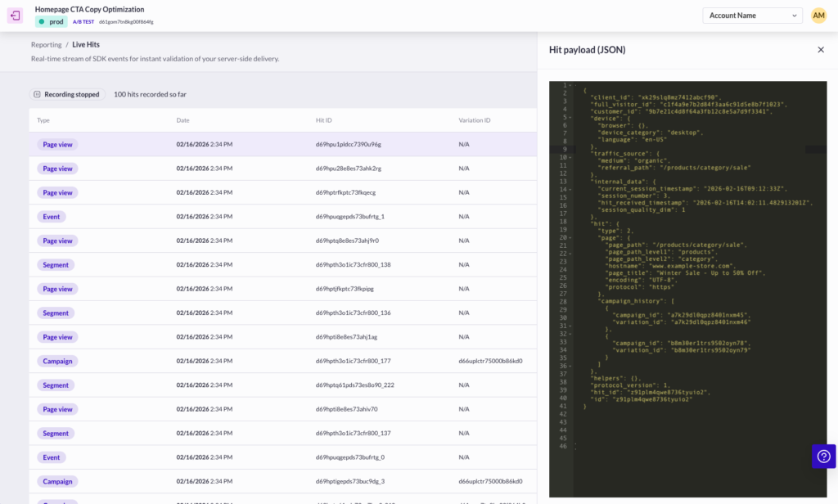Click the Type column header

pyautogui.click(x=43, y=120)
